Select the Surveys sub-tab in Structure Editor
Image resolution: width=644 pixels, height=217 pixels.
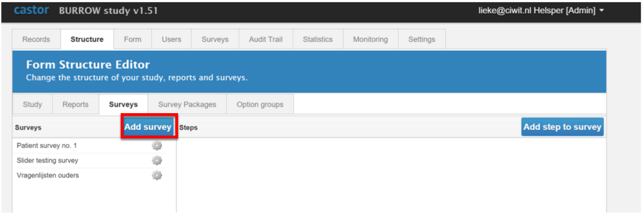(123, 104)
